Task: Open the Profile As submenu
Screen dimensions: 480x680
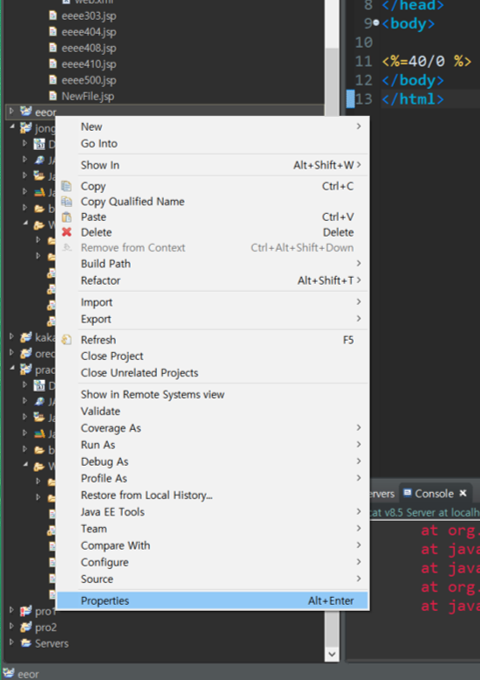Action: pyautogui.click(x=212, y=478)
